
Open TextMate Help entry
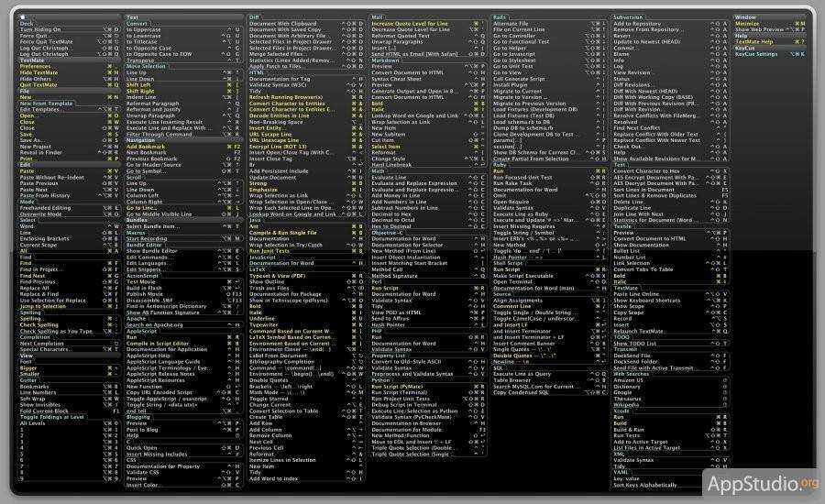(754, 41)
